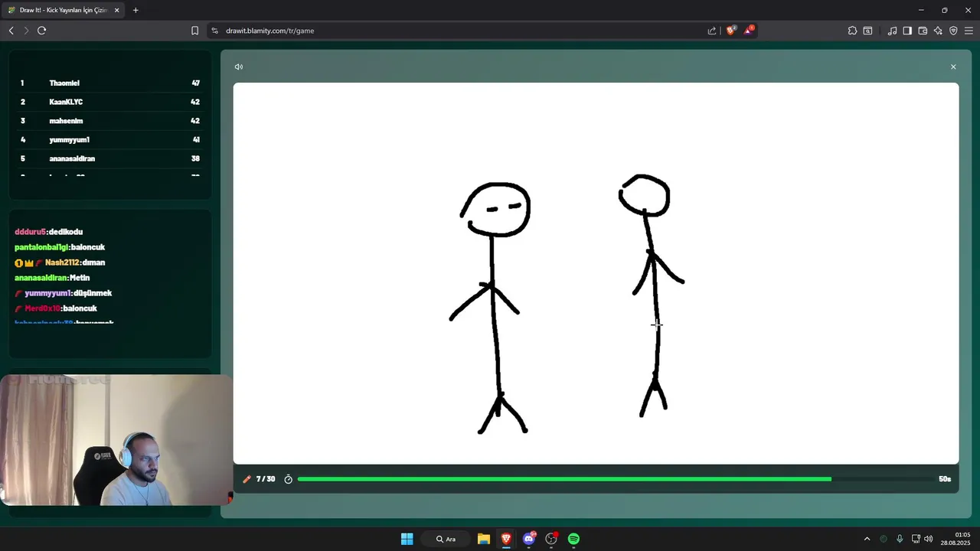Open Brave Rewards triangle icon
980x551 pixels.
tap(750, 31)
